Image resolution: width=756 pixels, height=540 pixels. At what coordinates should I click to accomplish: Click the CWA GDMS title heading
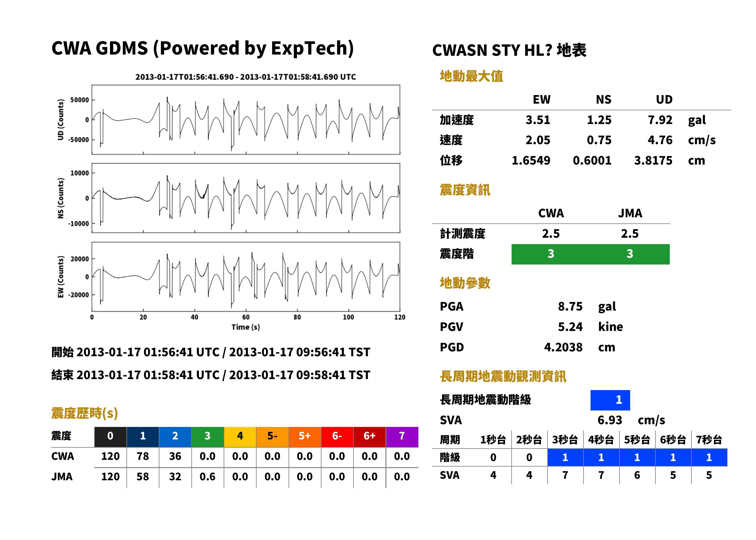pyautogui.click(x=203, y=48)
